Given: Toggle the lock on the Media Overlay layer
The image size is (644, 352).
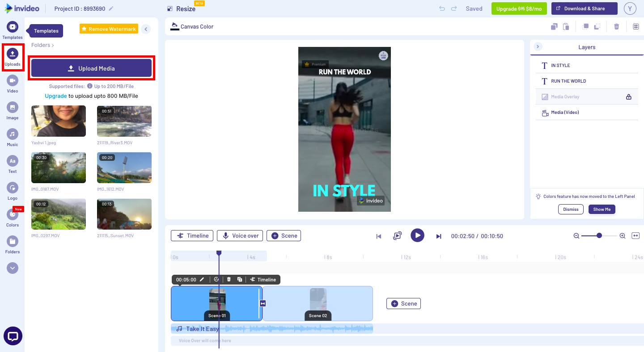Looking at the screenshot, I should [629, 96].
